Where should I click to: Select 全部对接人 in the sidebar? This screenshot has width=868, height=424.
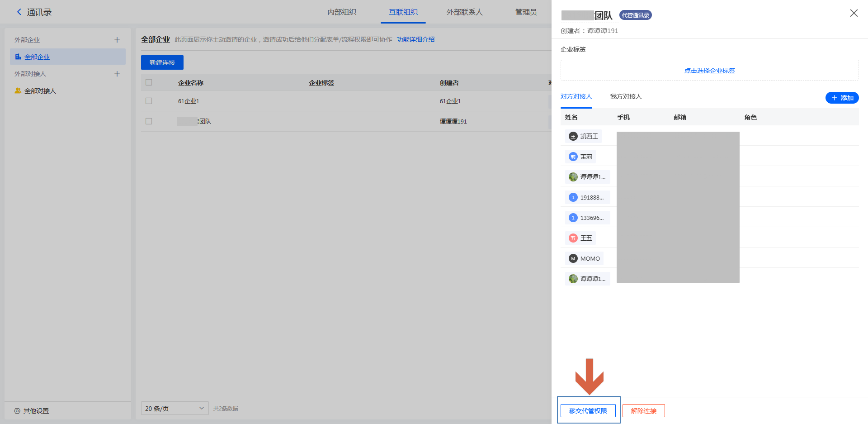(40, 91)
